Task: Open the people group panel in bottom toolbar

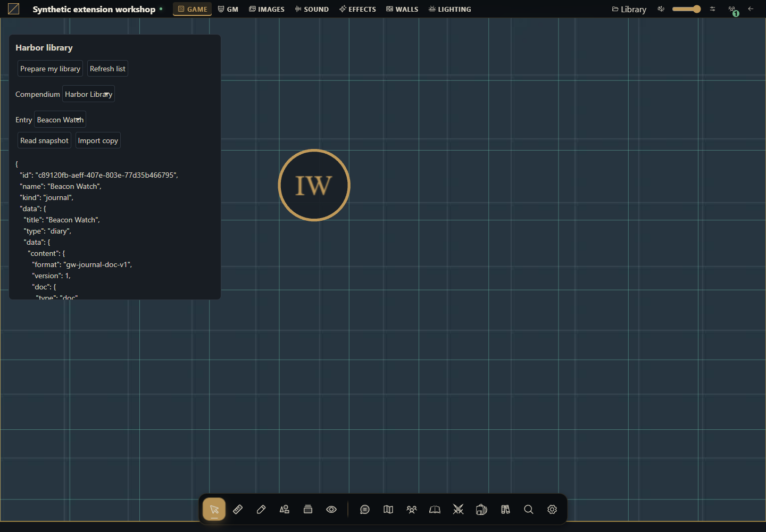Action: [412, 510]
